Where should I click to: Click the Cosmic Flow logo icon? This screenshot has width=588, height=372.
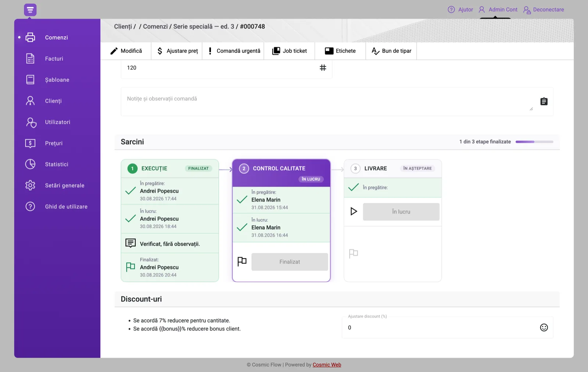pyautogui.click(x=30, y=10)
